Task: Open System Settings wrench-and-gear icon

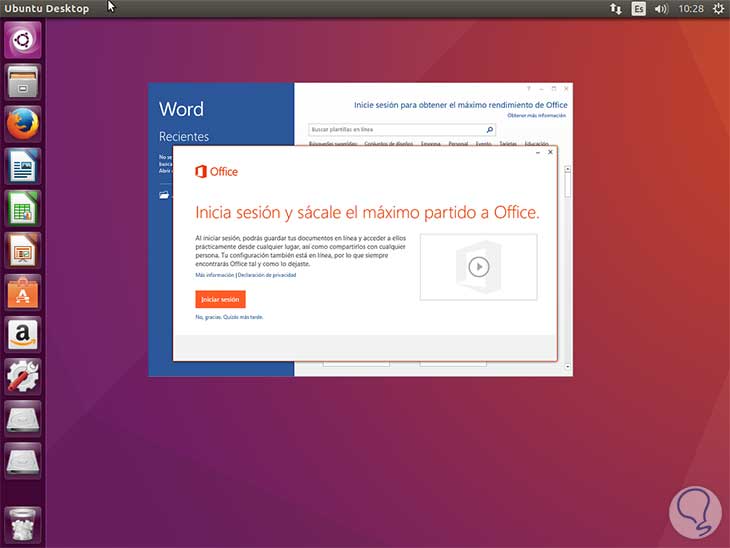Action: pos(23,376)
